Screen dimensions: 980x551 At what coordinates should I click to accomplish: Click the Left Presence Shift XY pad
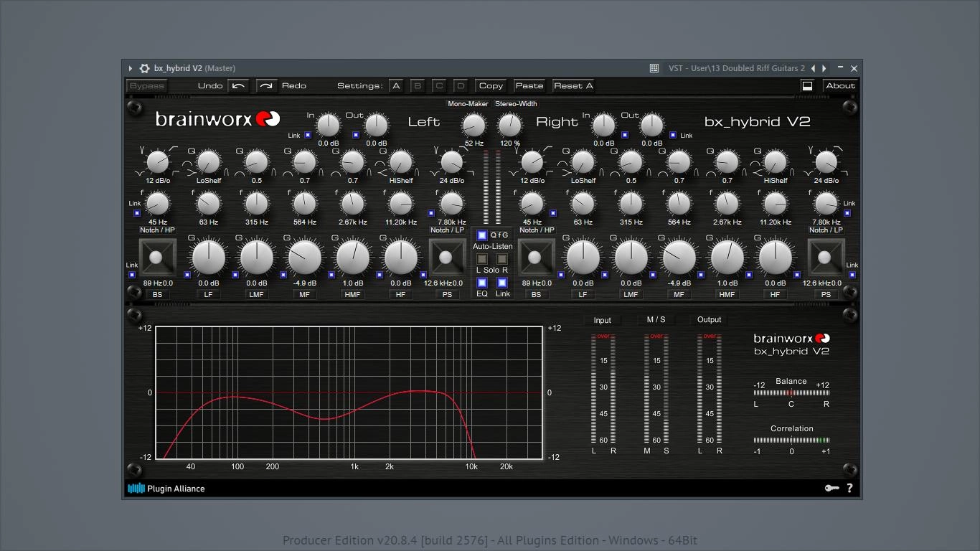[x=446, y=257]
